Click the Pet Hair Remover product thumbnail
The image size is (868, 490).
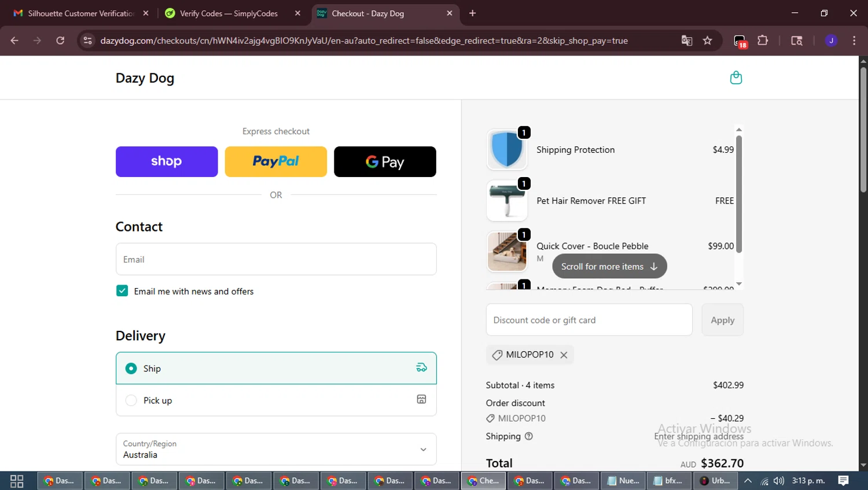pyautogui.click(x=507, y=201)
